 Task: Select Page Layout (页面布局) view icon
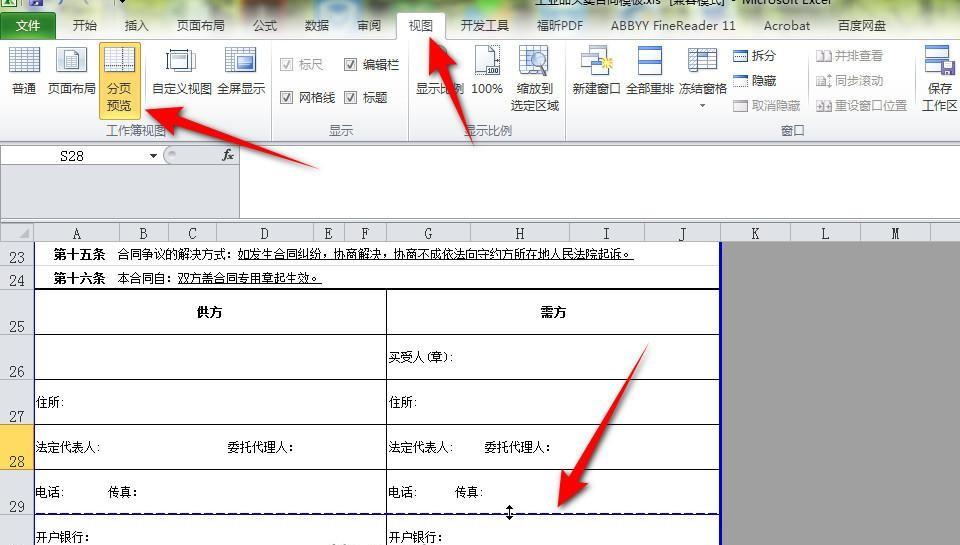point(72,60)
